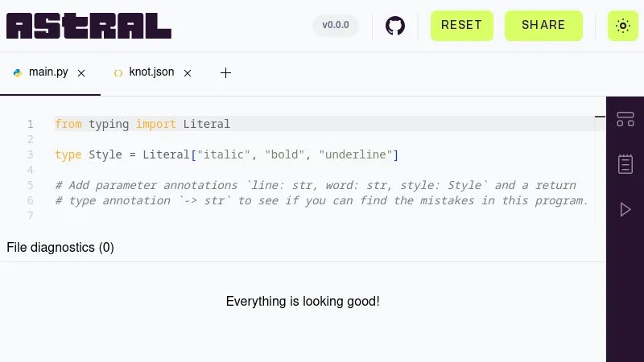Close the main.py tab
The image size is (644, 362).
pyautogui.click(x=81, y=72)
